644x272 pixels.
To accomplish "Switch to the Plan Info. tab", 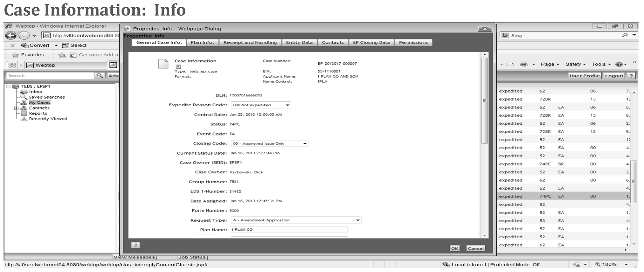I will (202, 42).
